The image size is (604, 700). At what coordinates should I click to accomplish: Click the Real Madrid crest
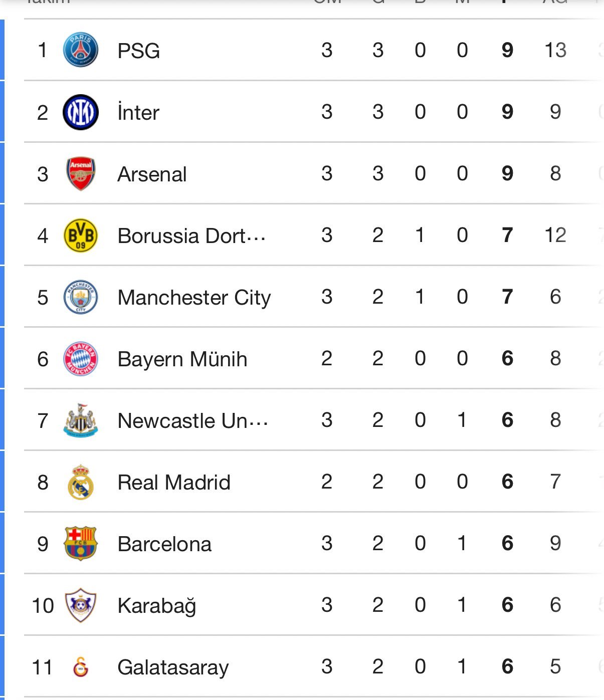click(x=81, y=482)
